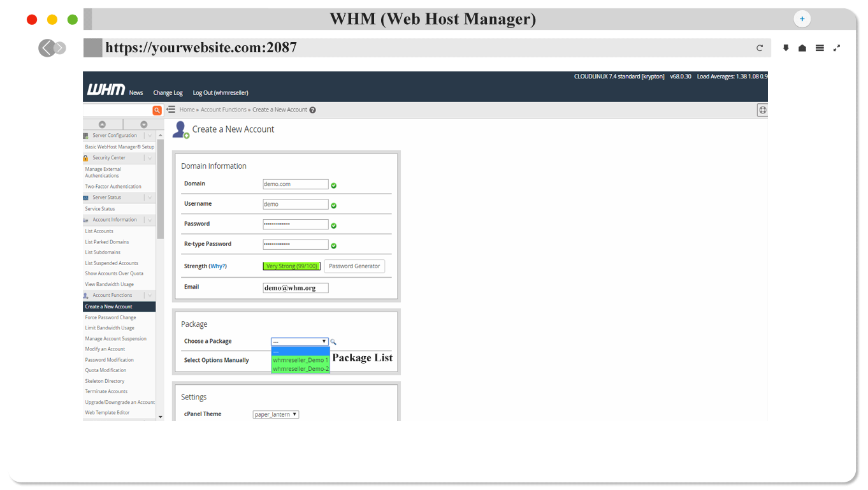Click the browser forward arrow

click(60, 48)
